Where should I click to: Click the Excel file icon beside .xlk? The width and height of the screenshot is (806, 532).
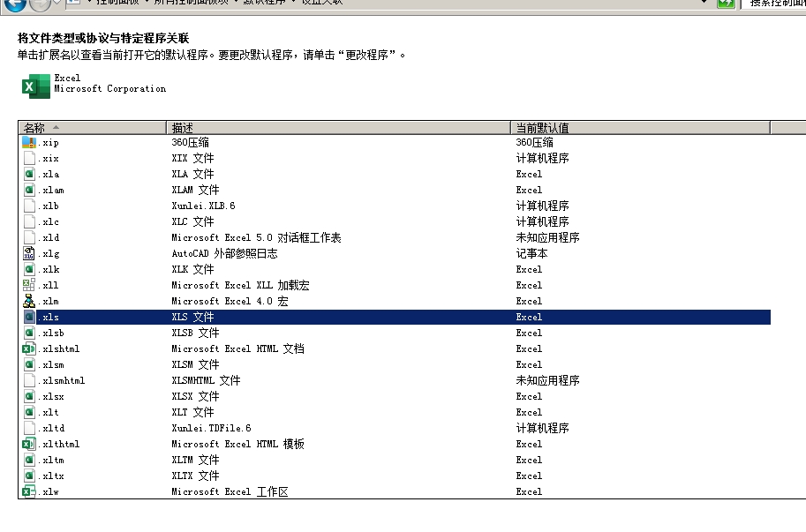(x=29, y=270)
